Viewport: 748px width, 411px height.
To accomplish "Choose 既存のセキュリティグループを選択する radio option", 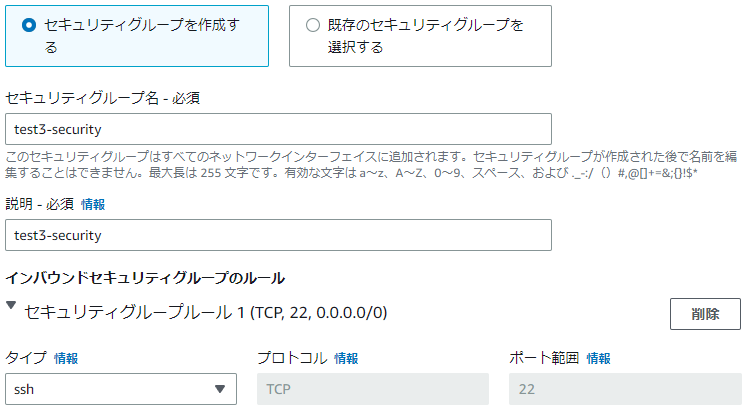I will pyautogui.click(x=313, y=25).
